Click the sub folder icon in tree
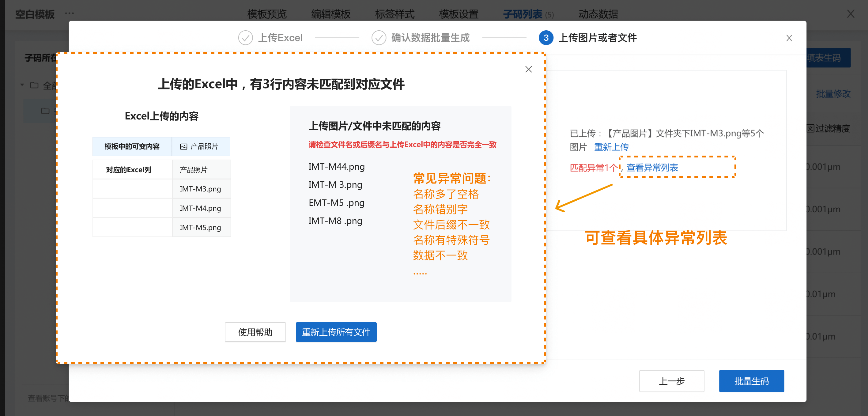The image size is (868, 416). [45, 111]
